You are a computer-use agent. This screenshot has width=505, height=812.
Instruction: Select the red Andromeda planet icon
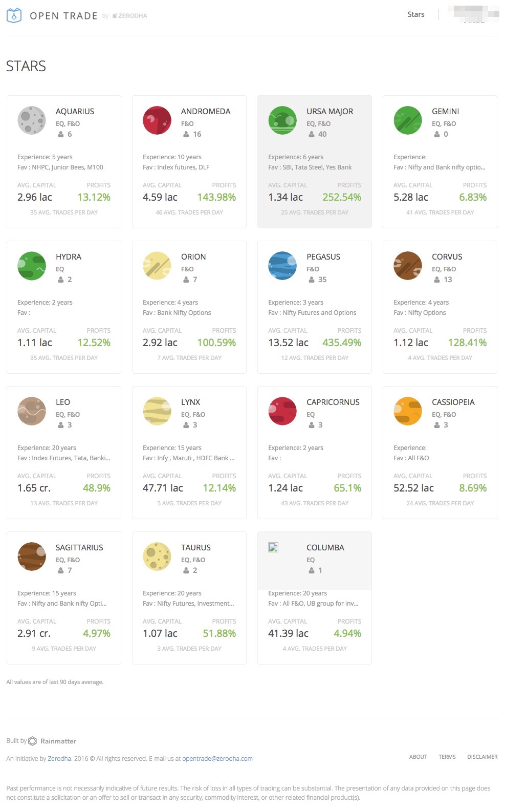tap(157, 120)
